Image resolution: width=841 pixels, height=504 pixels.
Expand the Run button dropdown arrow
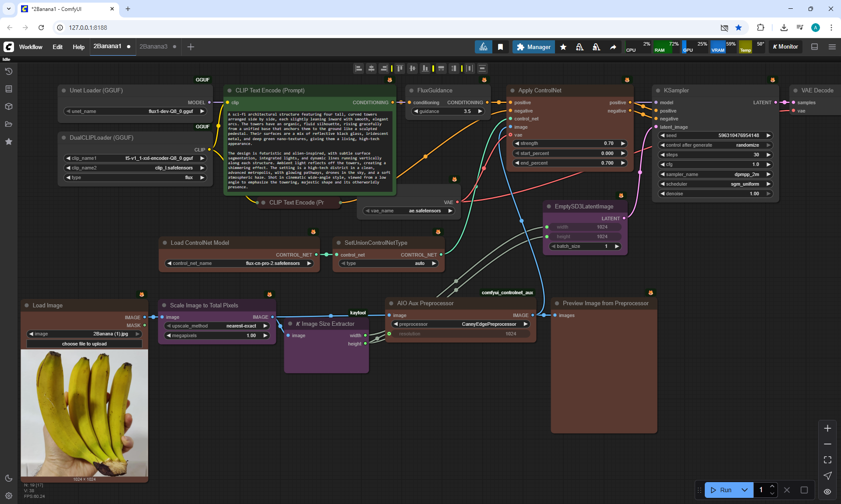(744, 490)
